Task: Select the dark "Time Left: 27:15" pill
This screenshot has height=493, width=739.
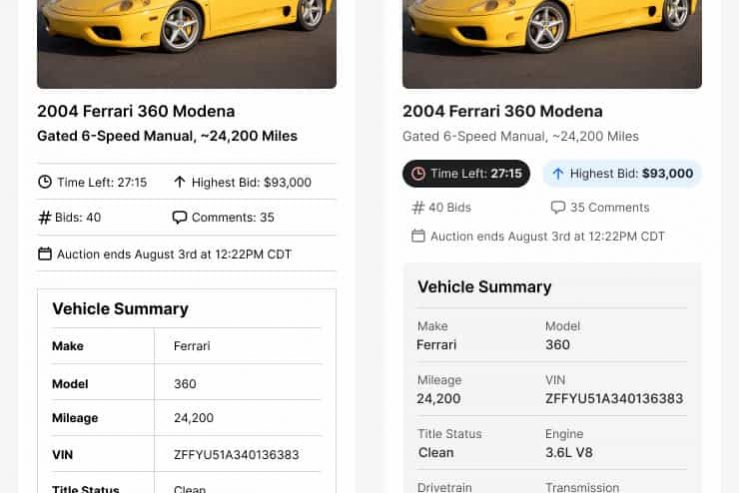Action: pos(466,174)
